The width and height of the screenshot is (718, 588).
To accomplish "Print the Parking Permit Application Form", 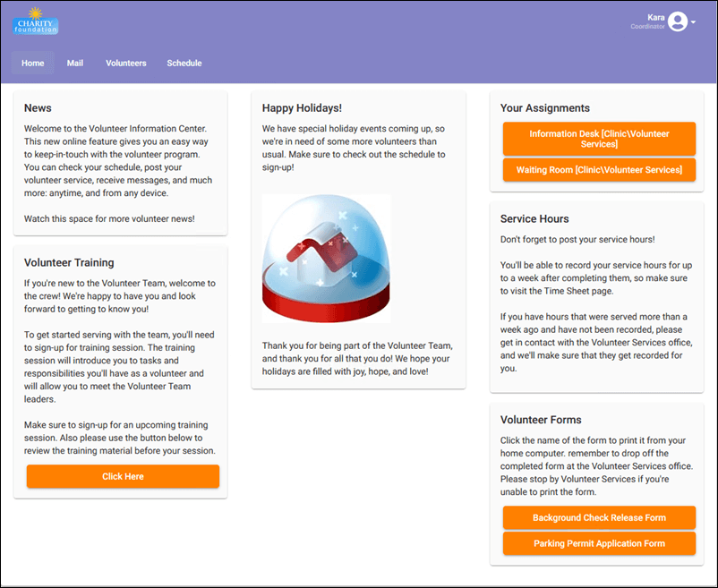I will 598,543.
